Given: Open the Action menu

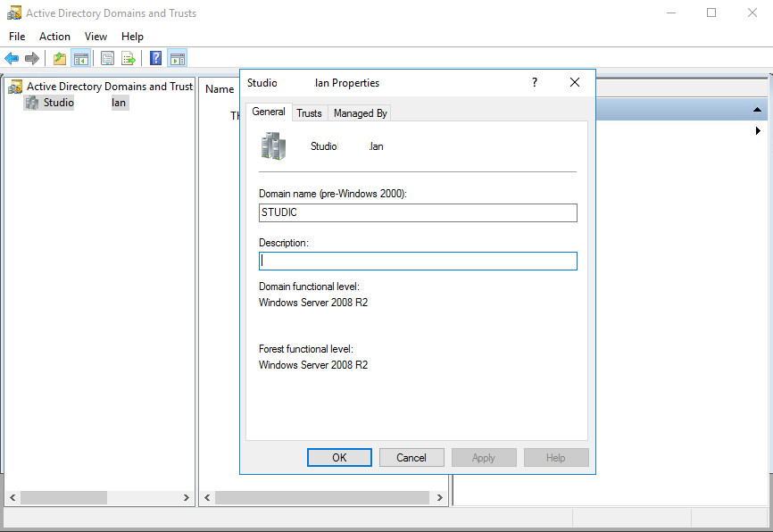Looking at the screenshot, I should point(54,37).
